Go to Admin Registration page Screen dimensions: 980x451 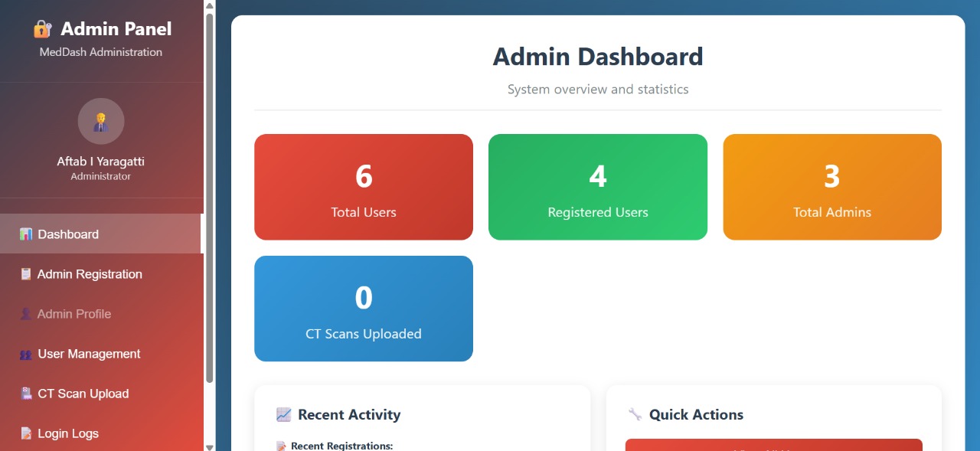90,274
